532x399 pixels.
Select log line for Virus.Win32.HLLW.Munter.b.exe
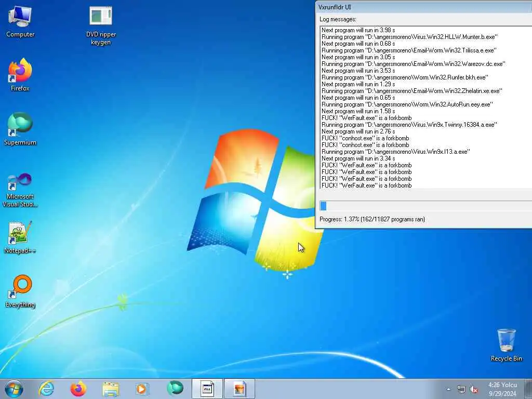409,37
